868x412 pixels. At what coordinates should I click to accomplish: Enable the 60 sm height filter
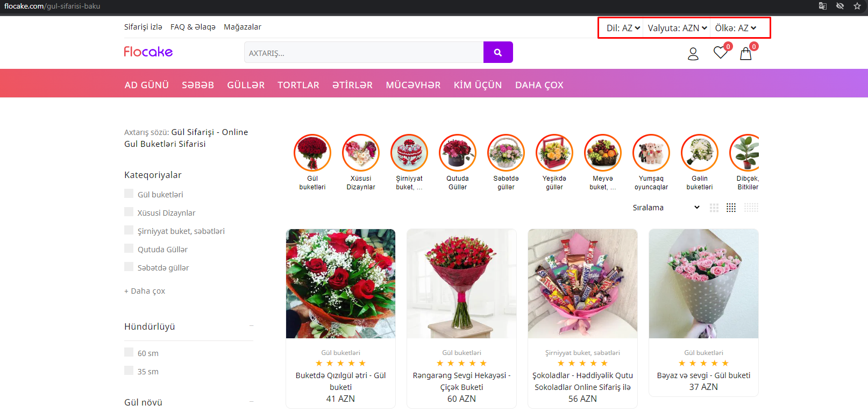(x=129, y=352)
